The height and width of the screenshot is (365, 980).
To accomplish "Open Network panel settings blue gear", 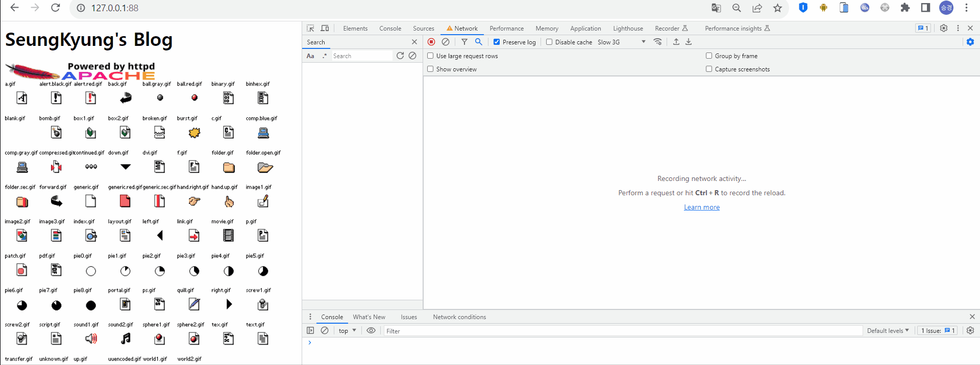I will point(970,42).
